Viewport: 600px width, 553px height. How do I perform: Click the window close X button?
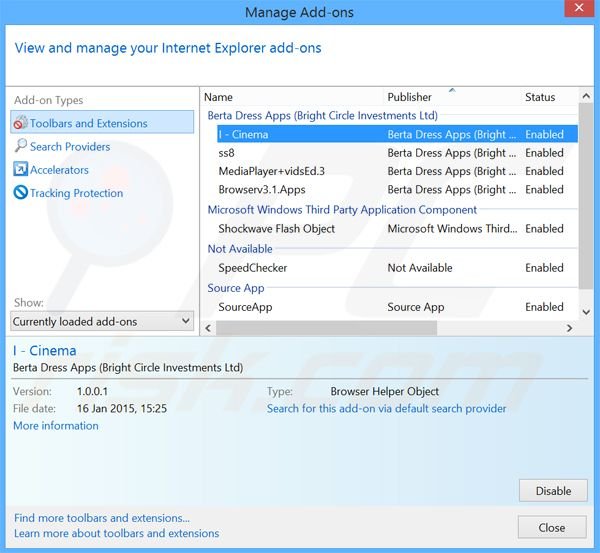tap(579, 8)
